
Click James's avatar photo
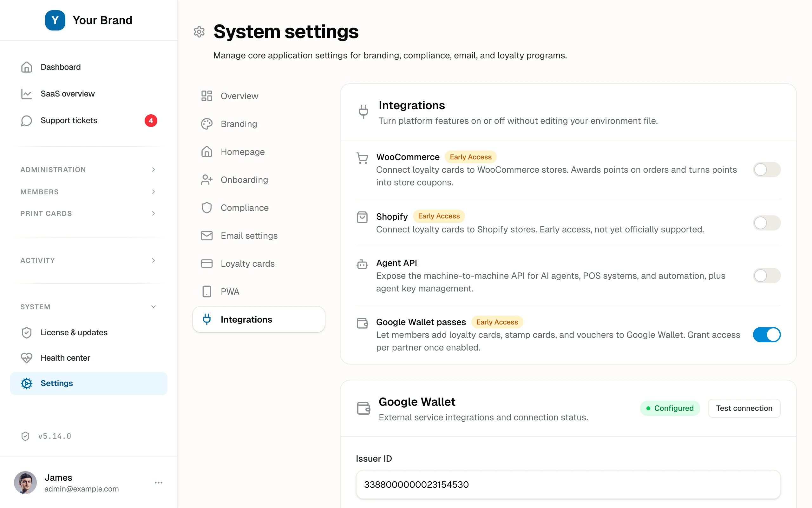pos(25,483)
